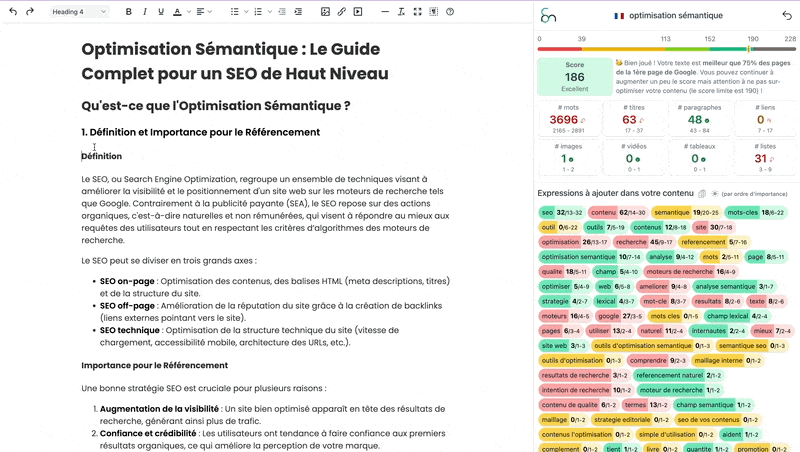Toggle underline formatting
The image size is (800, 452).
pyautogui.click(x=160, y=12)
